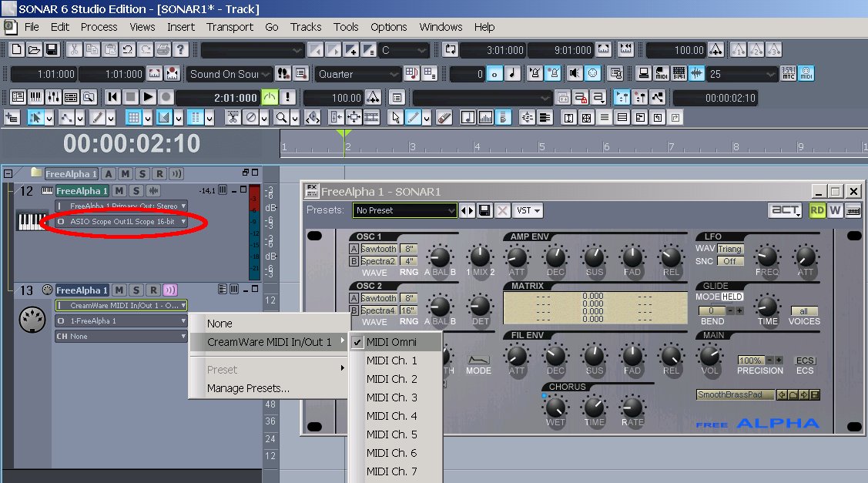Click the step record footprints icon
The height and width of the screenshot is (483, 868).
(x=283, y=74)
